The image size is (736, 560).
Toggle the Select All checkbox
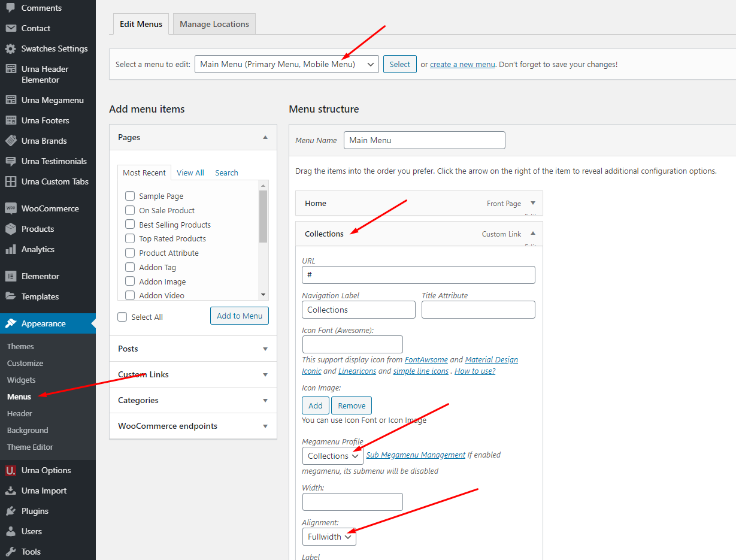pos(122,317)
